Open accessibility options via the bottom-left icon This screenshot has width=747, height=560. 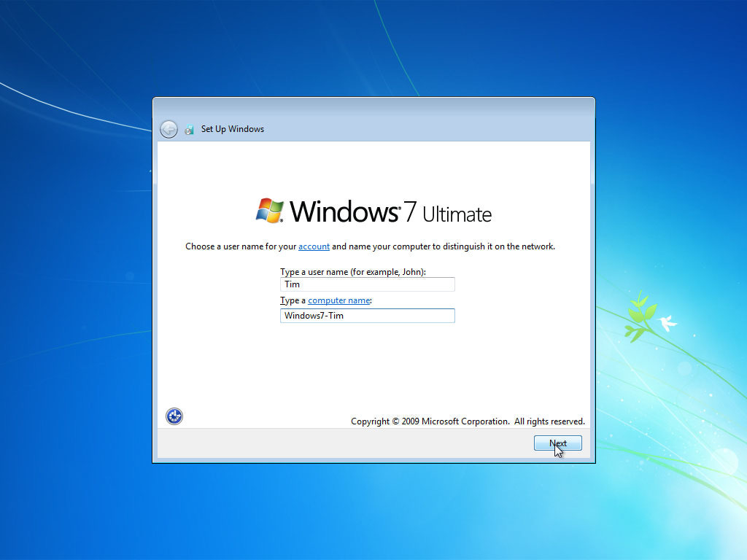174,416
